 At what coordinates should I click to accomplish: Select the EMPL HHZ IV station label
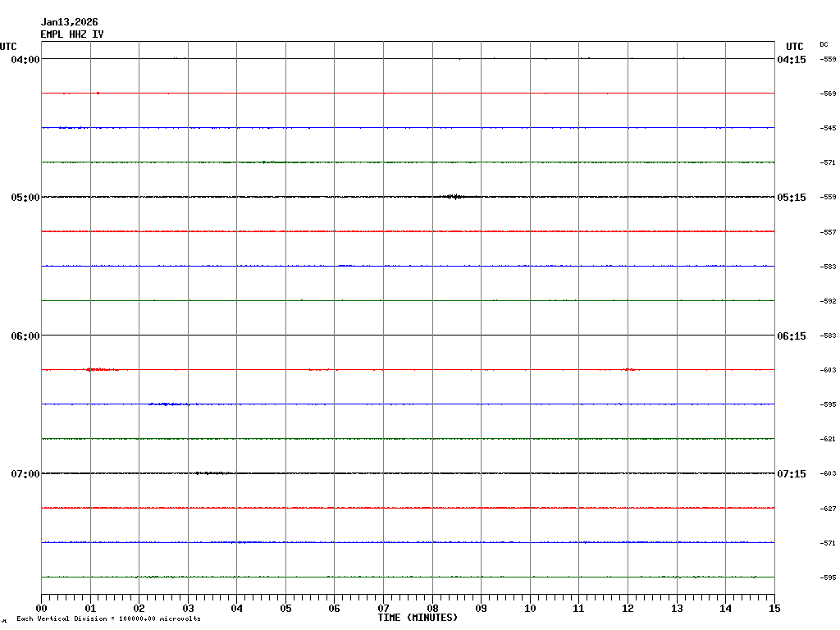[x=72, y=34]
